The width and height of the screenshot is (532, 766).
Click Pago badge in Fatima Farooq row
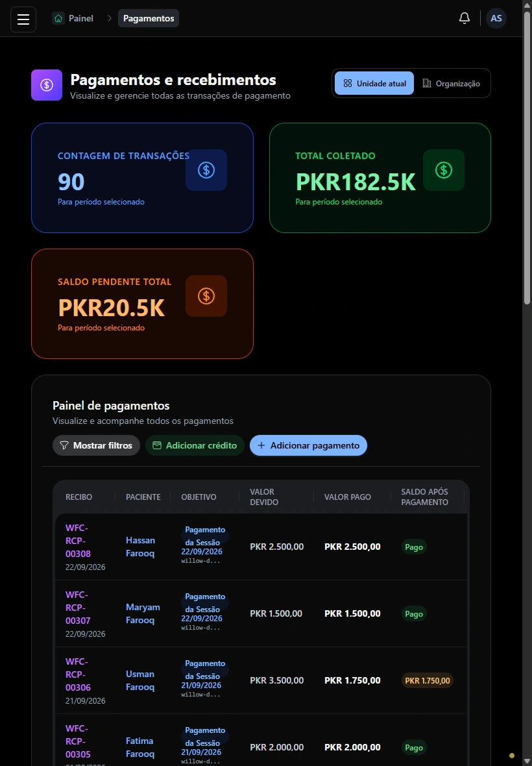[414, 747]
